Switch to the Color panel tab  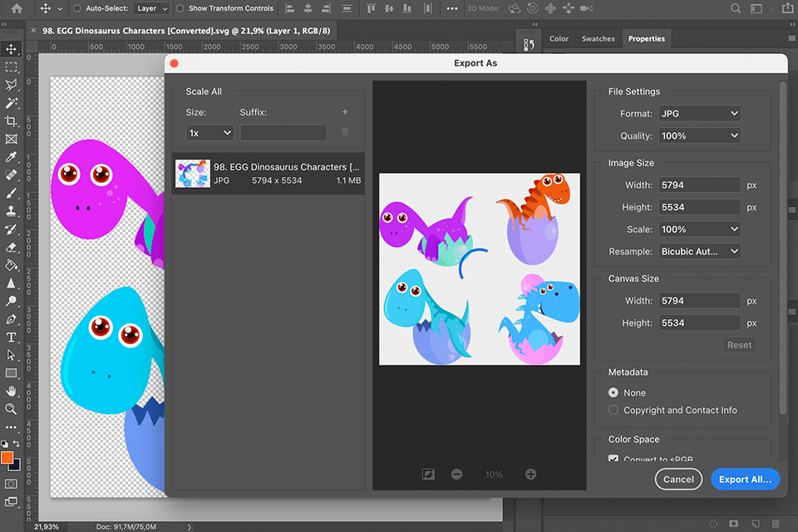click(559, 38)
